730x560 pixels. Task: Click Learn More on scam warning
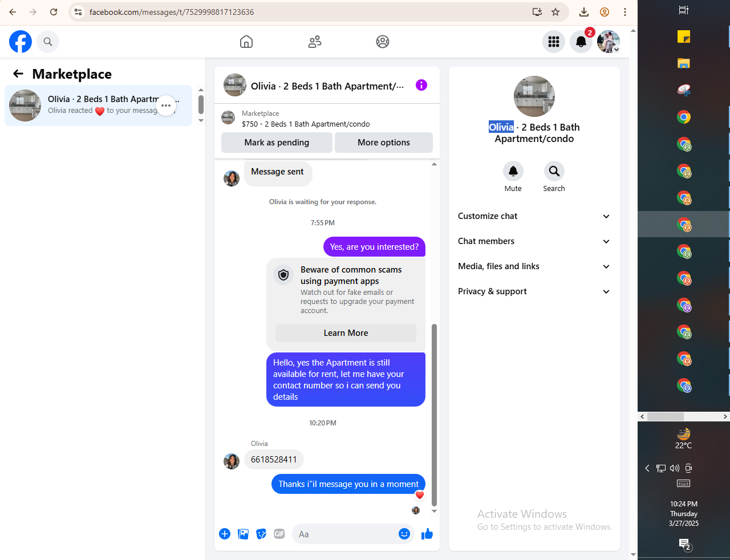coord(346,333)
